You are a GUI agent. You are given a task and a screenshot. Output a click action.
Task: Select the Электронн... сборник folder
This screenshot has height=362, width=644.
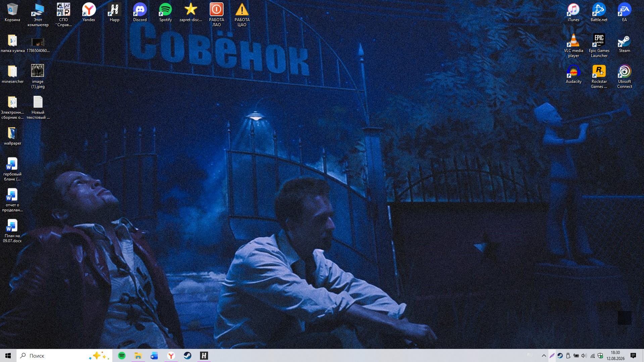(12, 108)
